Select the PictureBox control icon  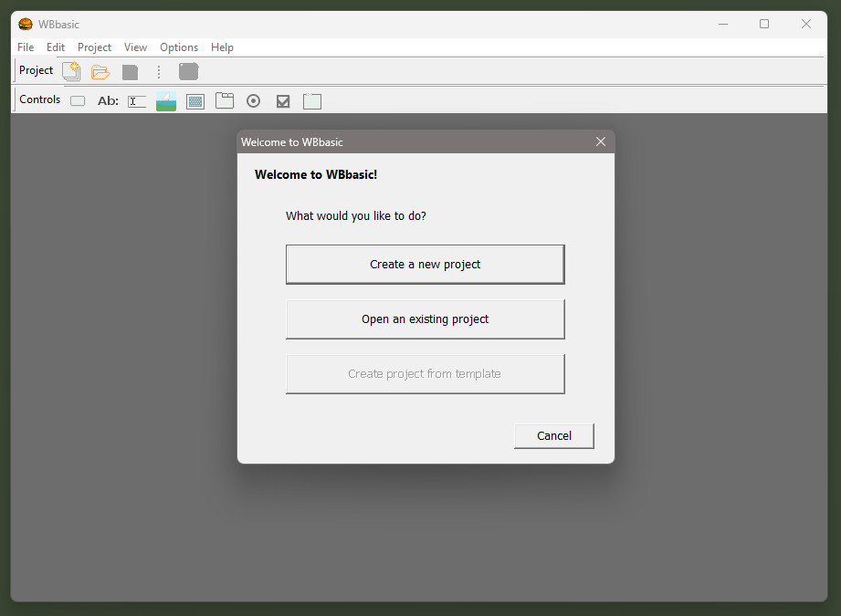click(166, 100)
